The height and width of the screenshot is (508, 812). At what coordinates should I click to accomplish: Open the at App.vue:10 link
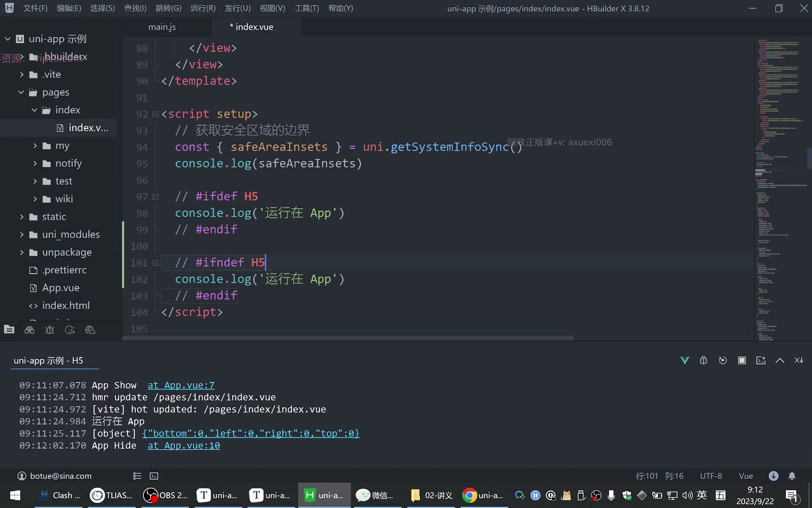coord(184,445)
